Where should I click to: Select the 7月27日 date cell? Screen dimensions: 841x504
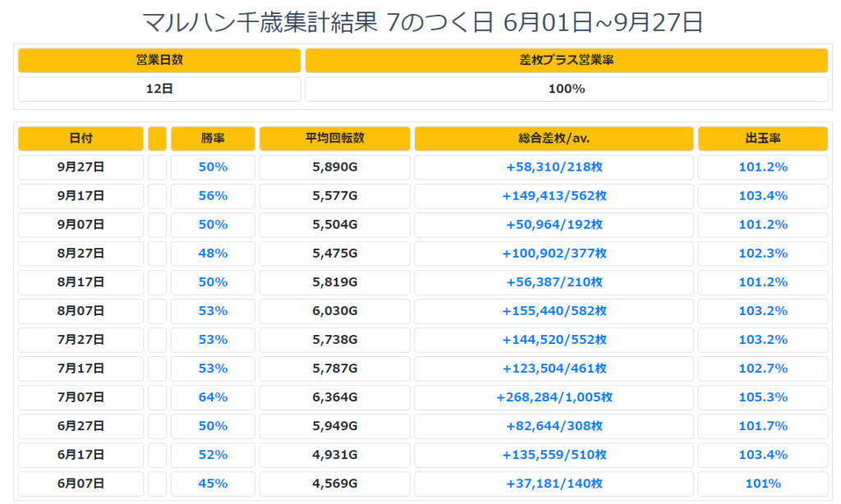point(80,340)
